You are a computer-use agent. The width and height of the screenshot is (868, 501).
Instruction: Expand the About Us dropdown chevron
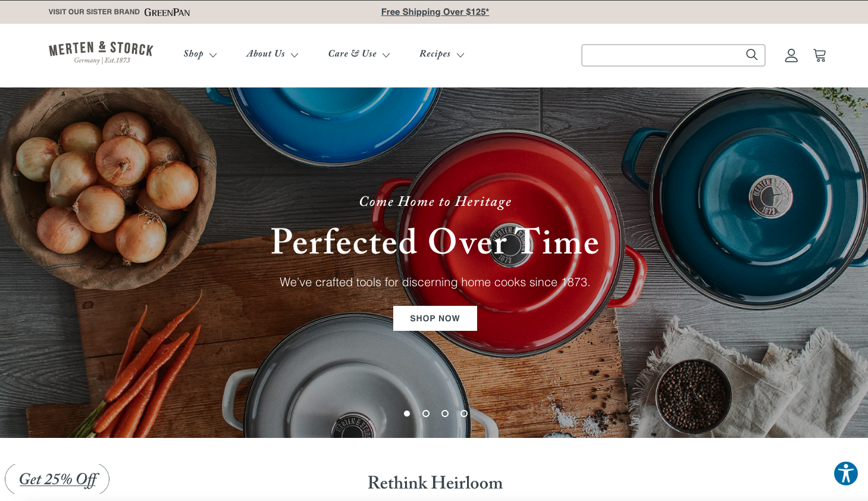(294, 55)
